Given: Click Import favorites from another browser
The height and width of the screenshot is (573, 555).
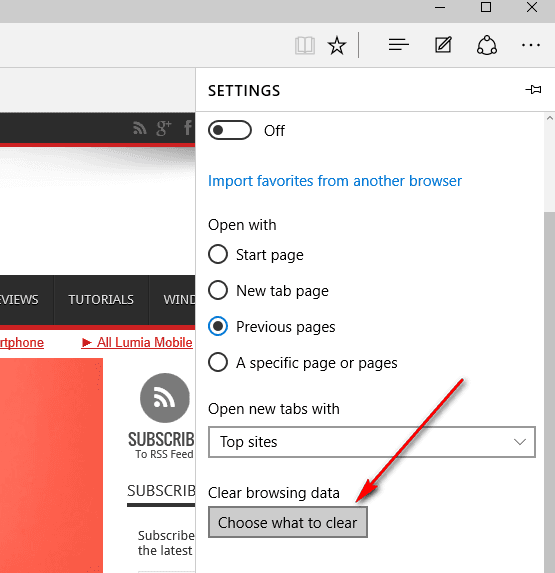Looking at the screenshot, I should pyautogui.click(x=335, y=181).
